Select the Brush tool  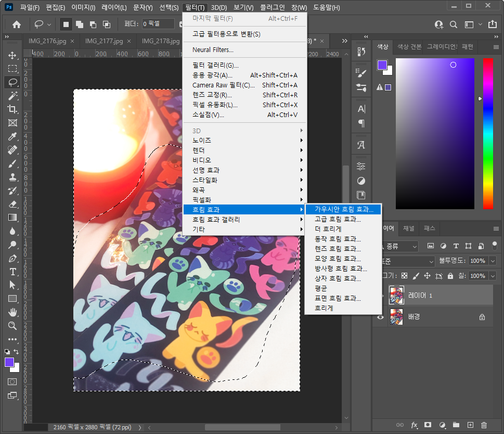(12, 163)
